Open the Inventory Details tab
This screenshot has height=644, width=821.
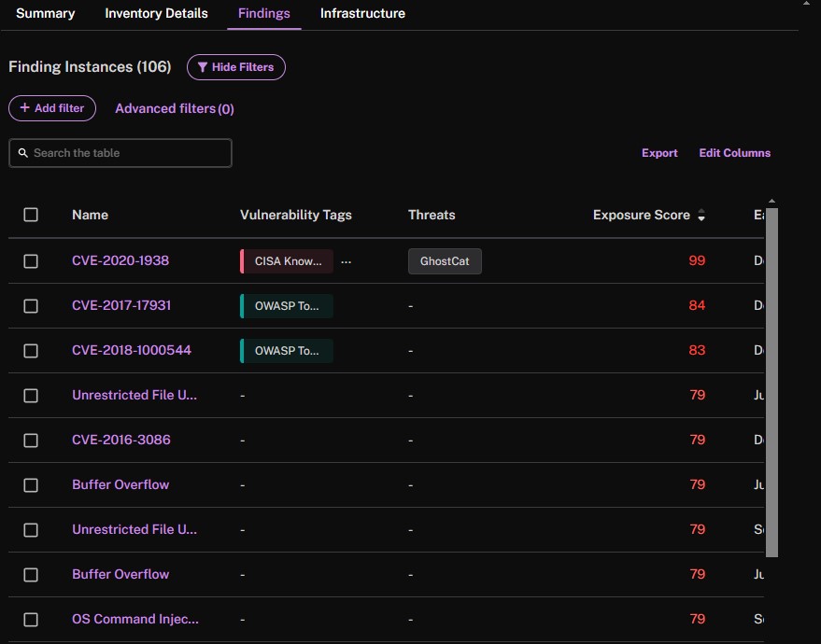pos(157,13)
